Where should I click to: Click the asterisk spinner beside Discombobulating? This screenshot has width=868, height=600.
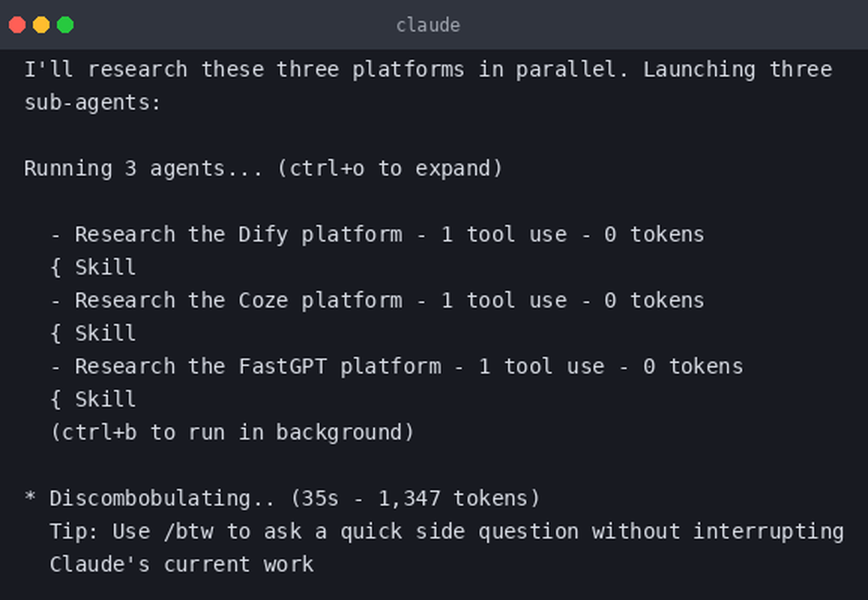(30, 496)
